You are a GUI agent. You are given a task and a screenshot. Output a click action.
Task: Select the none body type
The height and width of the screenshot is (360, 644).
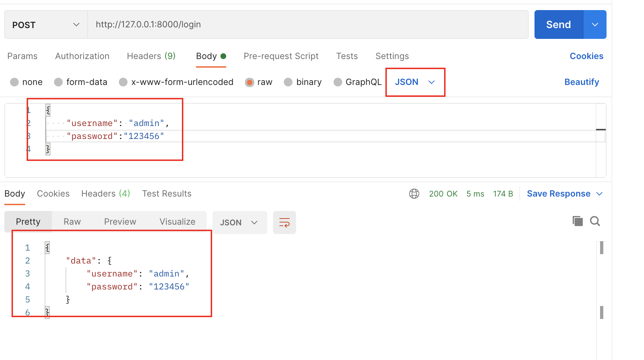click(x=26, y=82)
